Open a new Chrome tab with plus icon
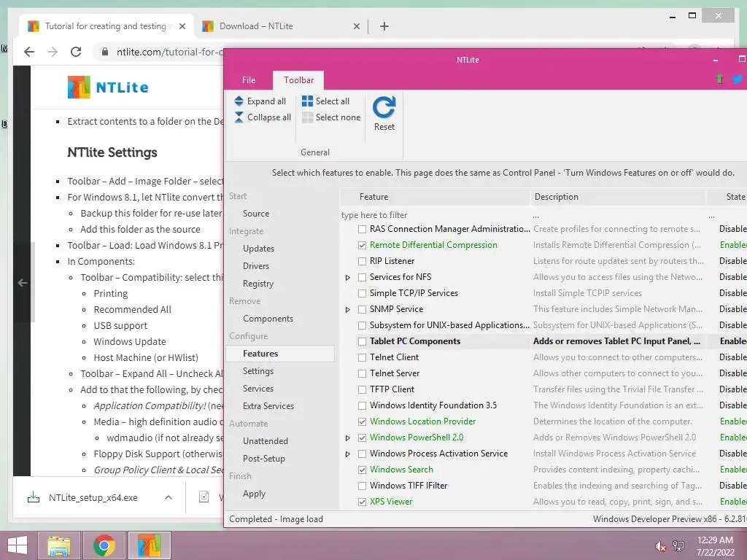The image size is (747, 560). 384,26
